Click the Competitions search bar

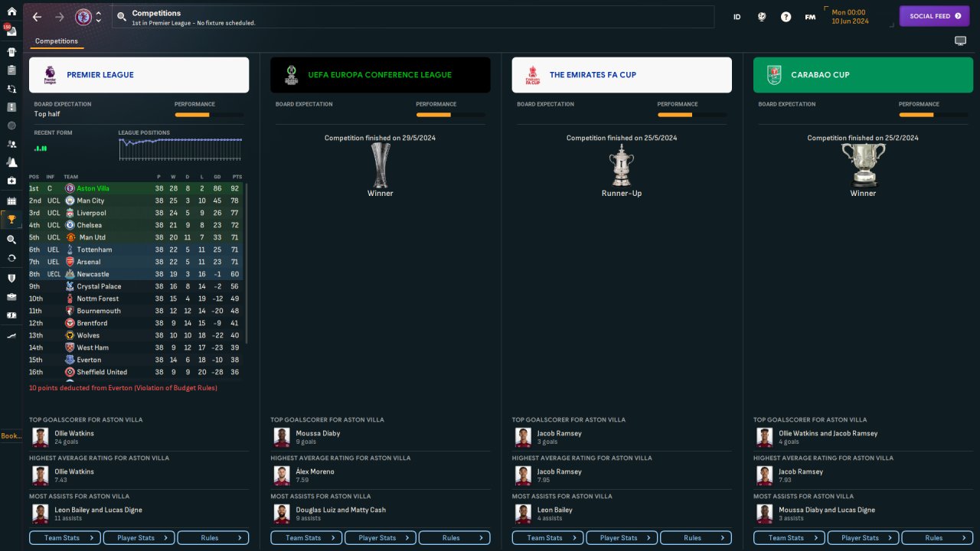click(413, 17)
